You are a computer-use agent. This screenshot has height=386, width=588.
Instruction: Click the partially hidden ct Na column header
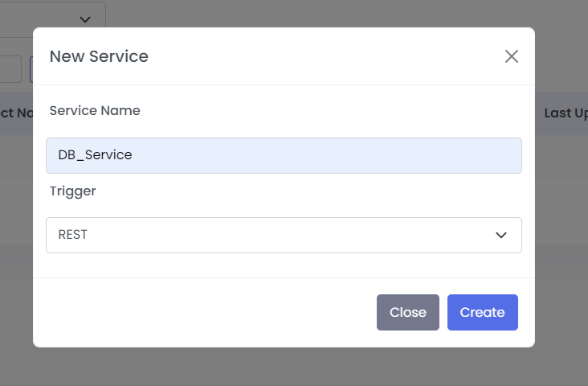17,113
